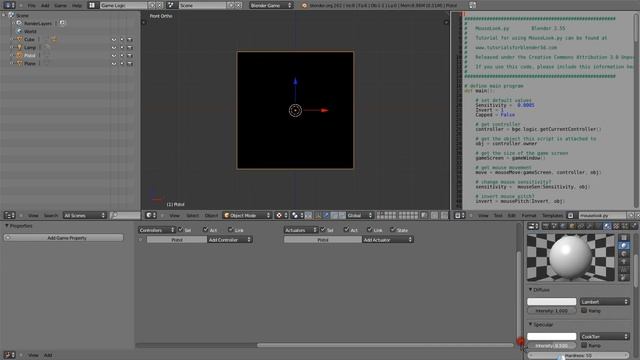640x360 pixels.
Task: Toggle the State checkbox beside the Actuators menu
Action: click(393, 230)
